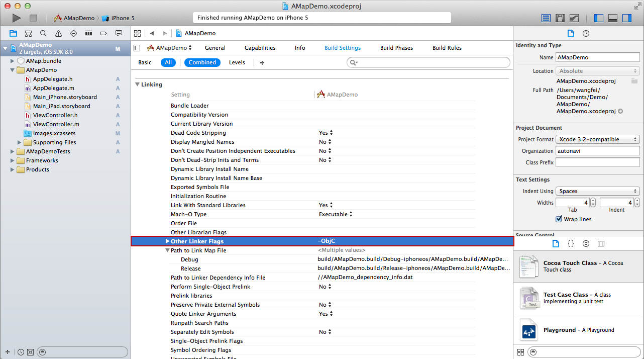Show the File inspector
This screenshot has height=359, width=644.
(x=571, y=34)
